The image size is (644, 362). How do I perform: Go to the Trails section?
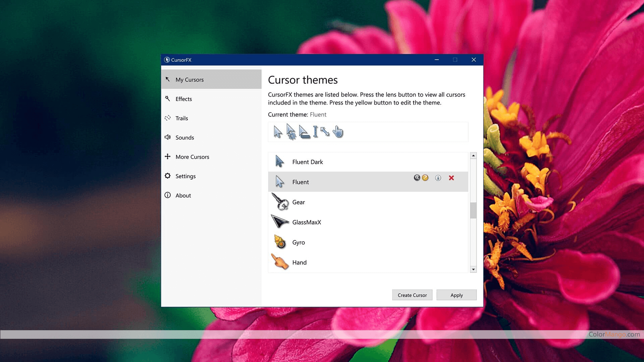click(211, 118)
